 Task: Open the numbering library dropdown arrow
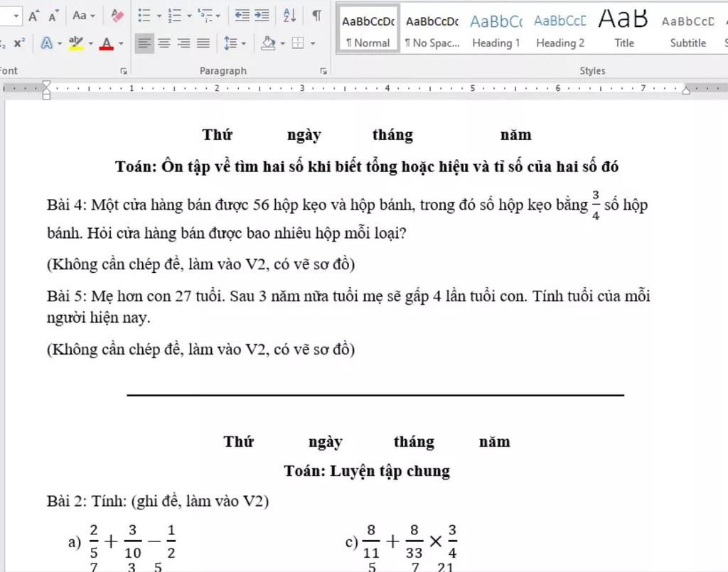[189, 16]
